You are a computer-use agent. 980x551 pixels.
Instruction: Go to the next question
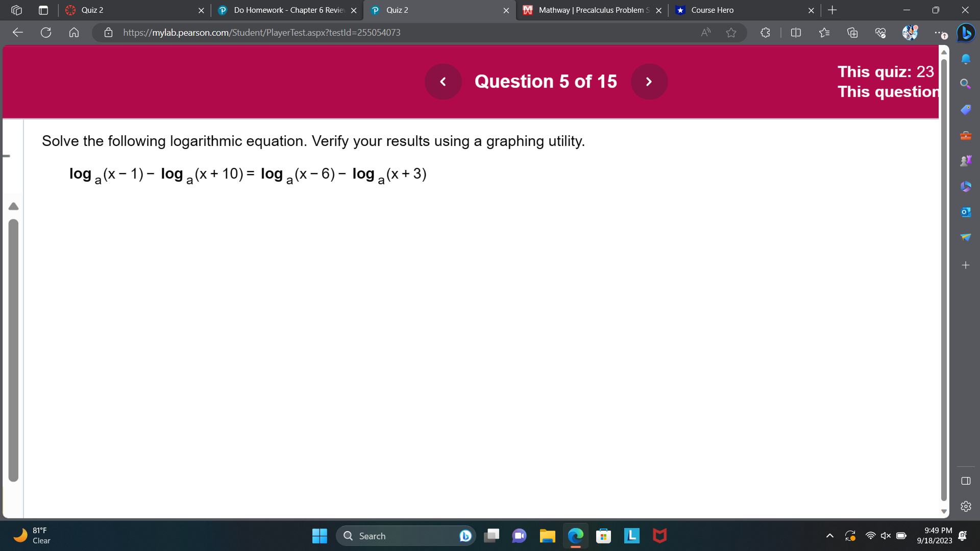[x=649, y=81]
